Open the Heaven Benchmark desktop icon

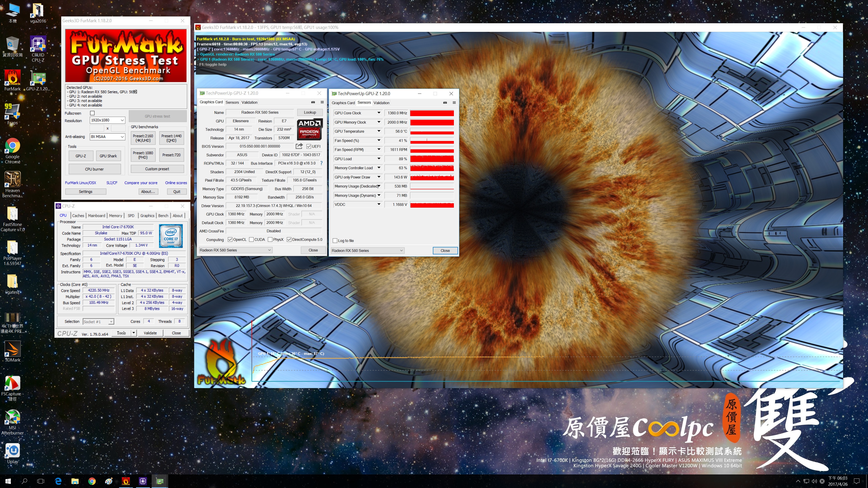click(x=12, y=184)
